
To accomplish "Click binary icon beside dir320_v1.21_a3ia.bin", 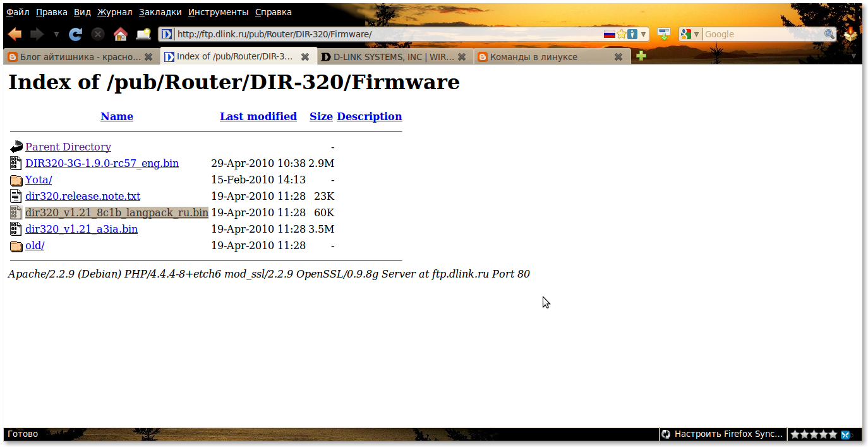I will pos(16,229).
